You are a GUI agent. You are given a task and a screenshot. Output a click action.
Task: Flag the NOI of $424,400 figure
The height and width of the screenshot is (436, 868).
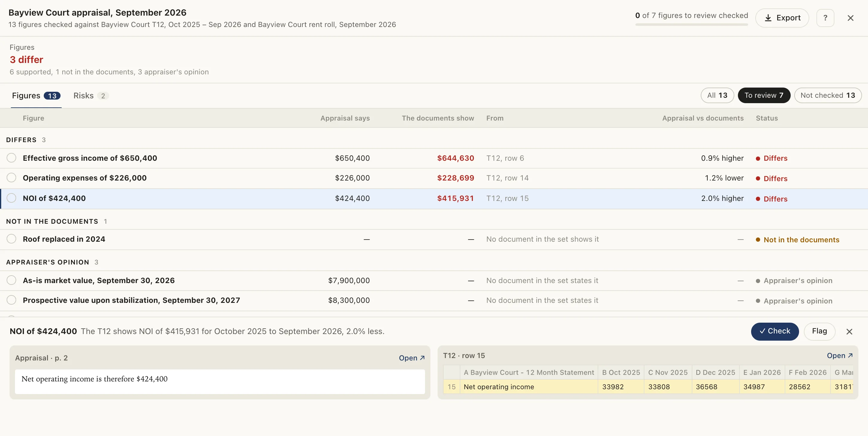819,331
